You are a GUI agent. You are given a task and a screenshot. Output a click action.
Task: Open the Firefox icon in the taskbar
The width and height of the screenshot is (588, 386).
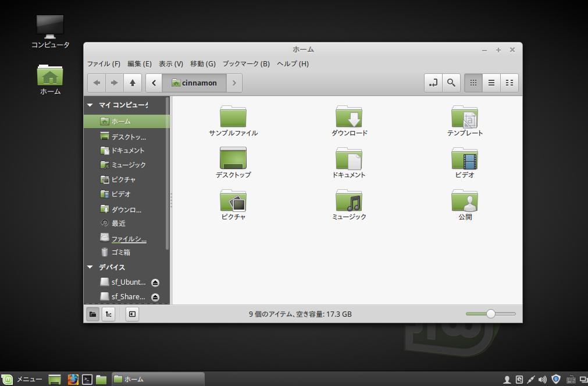tap(72, 379)
